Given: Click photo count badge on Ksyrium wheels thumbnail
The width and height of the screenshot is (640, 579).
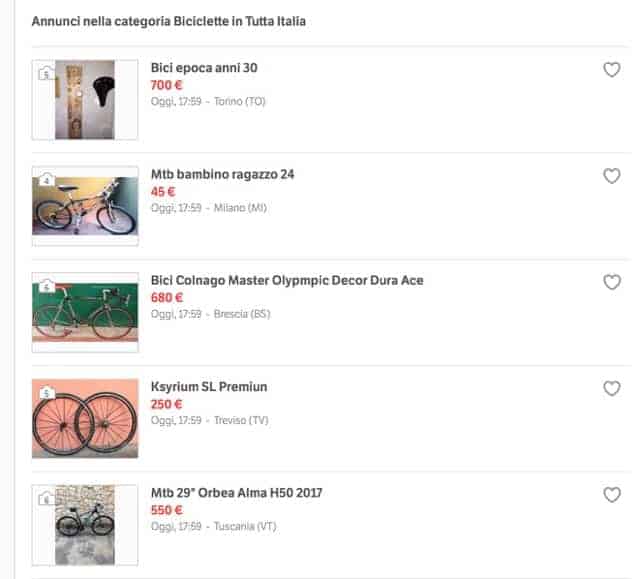Looking at the screenshot, I should click(45, 393).
